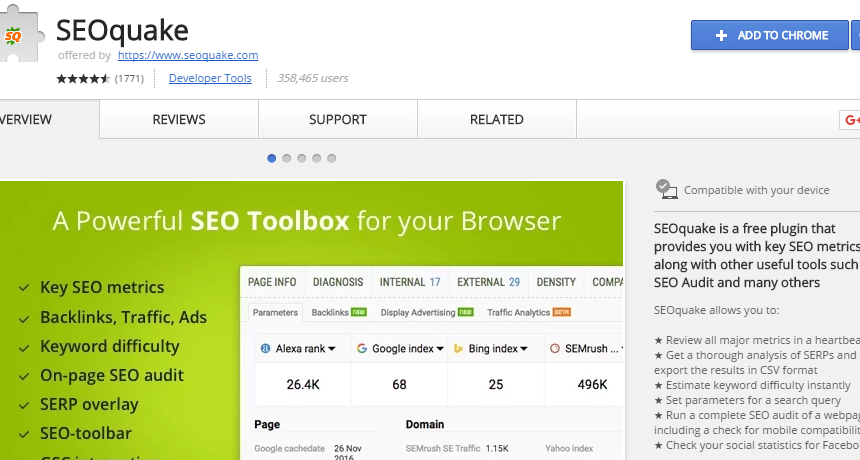Click the Compatible with your device text

(756, 190)
